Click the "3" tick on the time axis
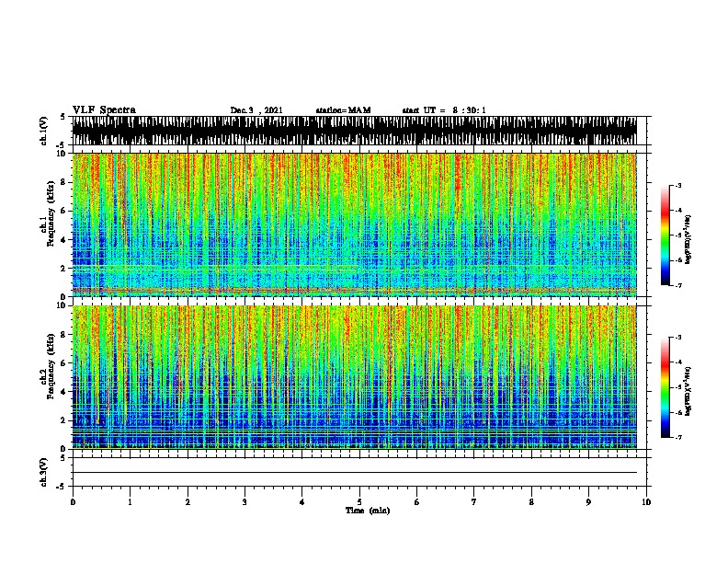The height and width of the screenshot is (563, 728). tap(245, 502)
